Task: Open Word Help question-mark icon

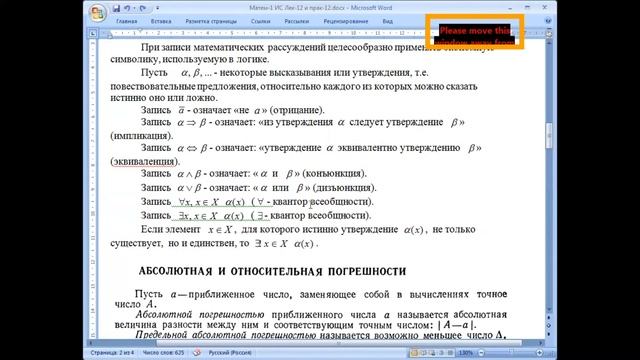Action: click(548, 20)
